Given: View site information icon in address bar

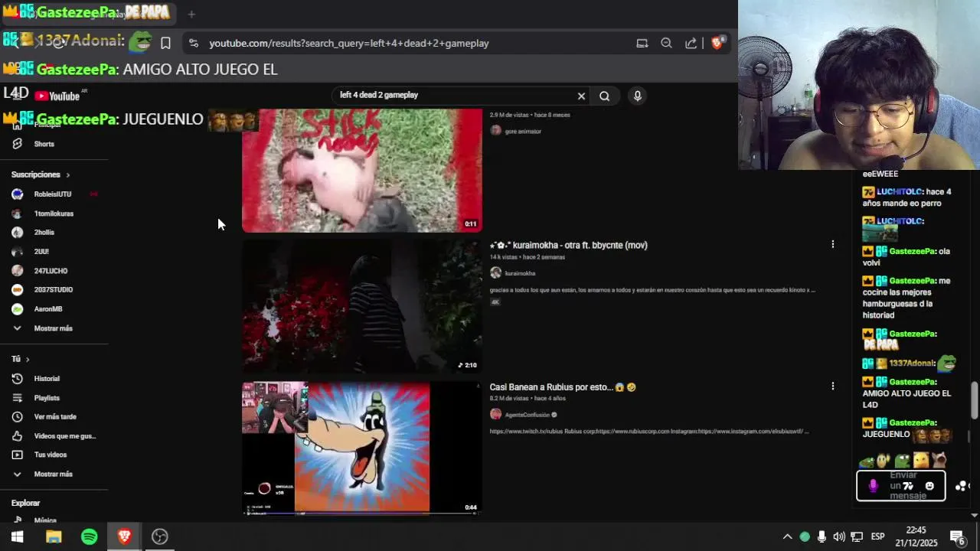Looking at the screenshot, I should point(193,44).
